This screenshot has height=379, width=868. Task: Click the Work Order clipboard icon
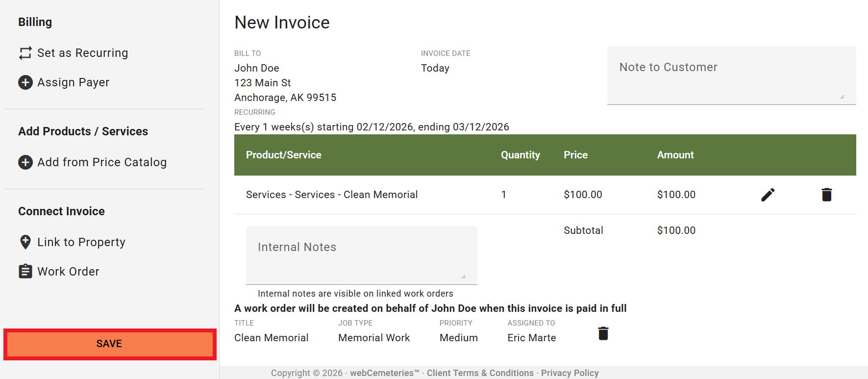pos(25,271)
